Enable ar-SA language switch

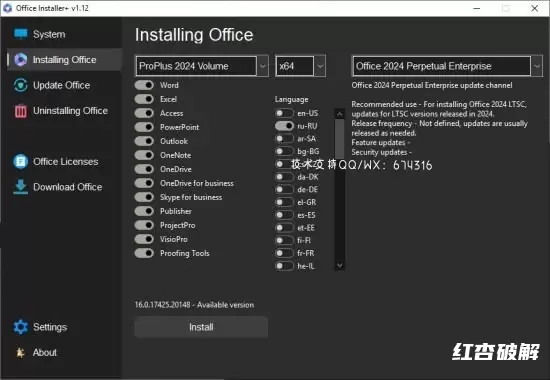click(x=284, y=139)
